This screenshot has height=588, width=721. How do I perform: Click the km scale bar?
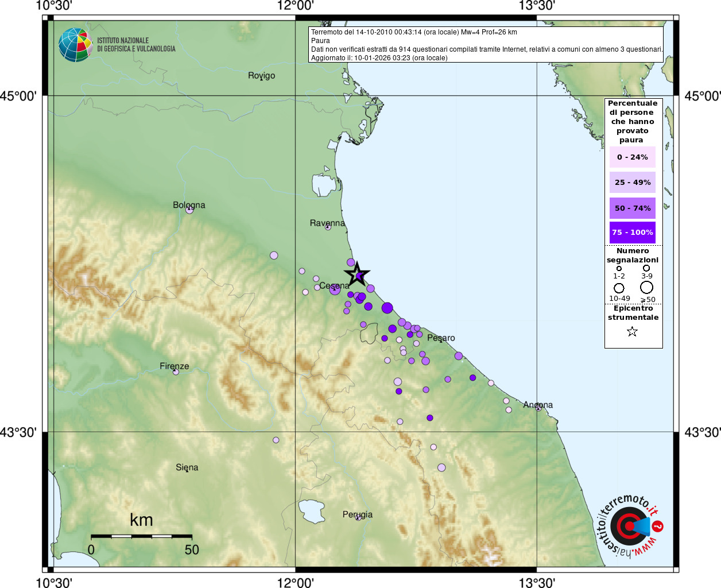(x=141, y=536)
